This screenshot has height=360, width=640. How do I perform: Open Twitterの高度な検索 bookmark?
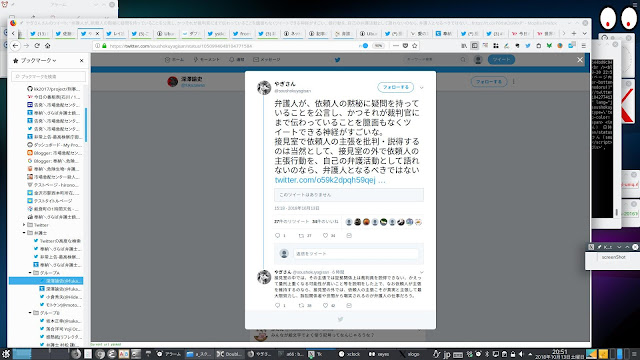57,241
